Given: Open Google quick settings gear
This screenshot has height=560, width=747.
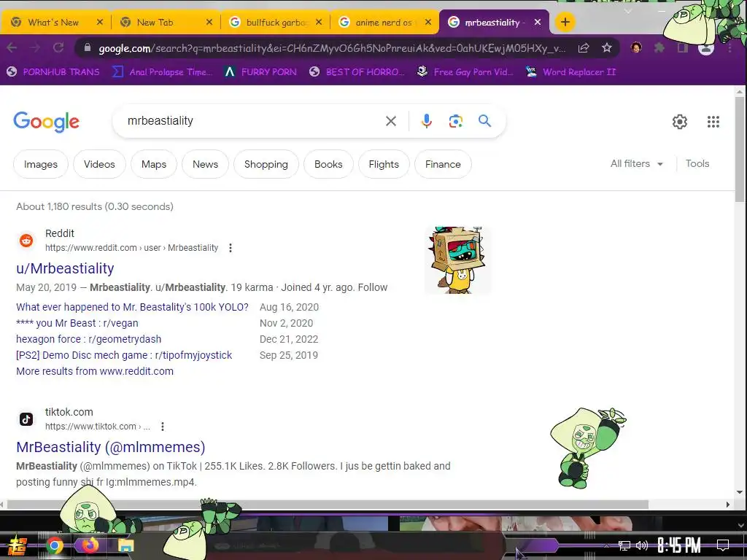Looking at the screenshot, I should pyautogui.click(x=680, y=122).
